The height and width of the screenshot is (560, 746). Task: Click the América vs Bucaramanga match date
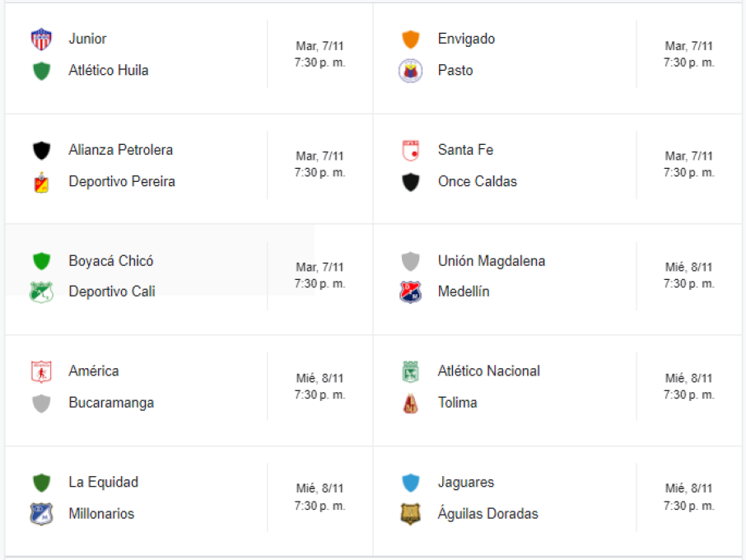point(319,378)
